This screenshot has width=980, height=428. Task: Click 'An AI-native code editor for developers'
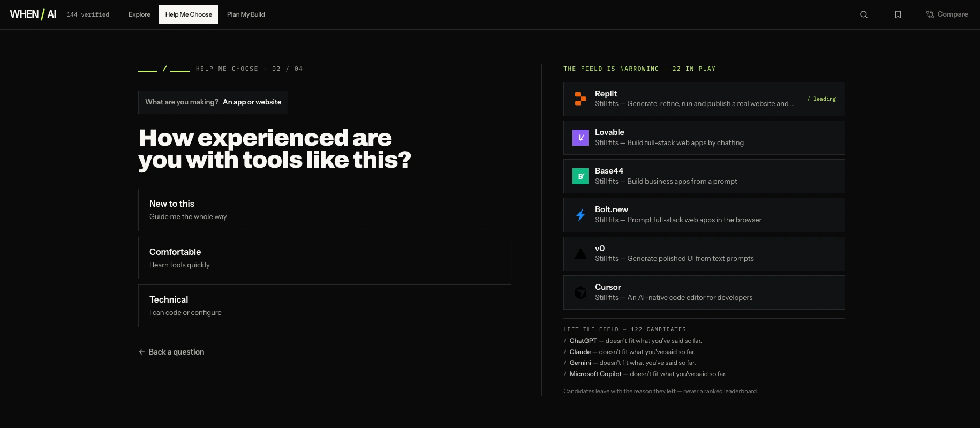pyautogui.click(x=690, y=298)
